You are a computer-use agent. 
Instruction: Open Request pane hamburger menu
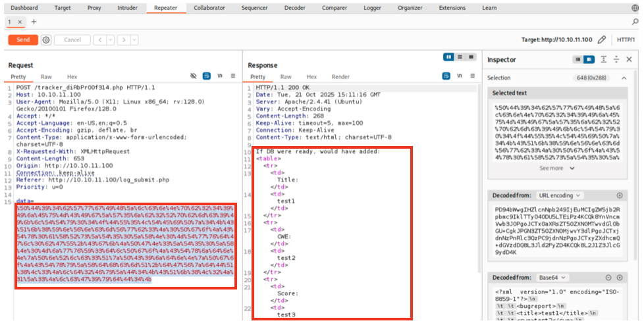coord(233,76)
